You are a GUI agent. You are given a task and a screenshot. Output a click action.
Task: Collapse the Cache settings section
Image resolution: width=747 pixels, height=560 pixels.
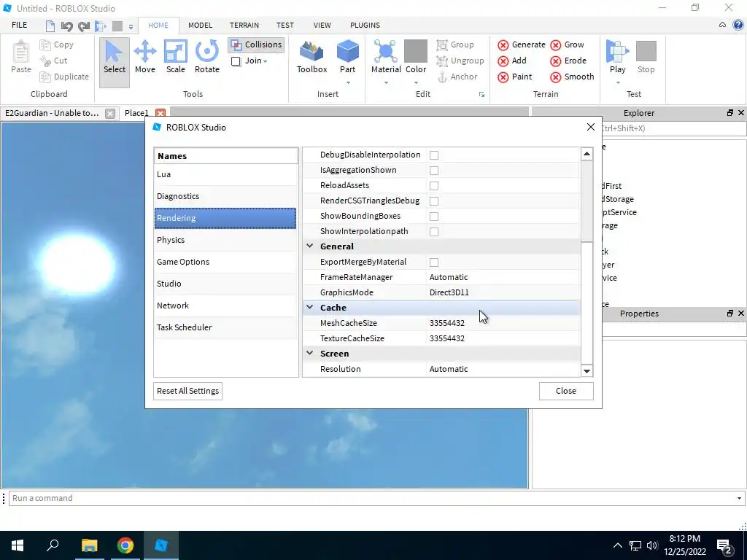[309, 307]
